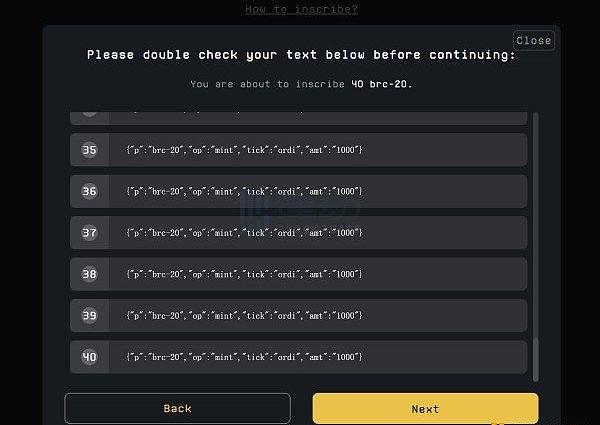Select the number 36 badge
Screen dimensions: 600x425
(x=90, y=191)
